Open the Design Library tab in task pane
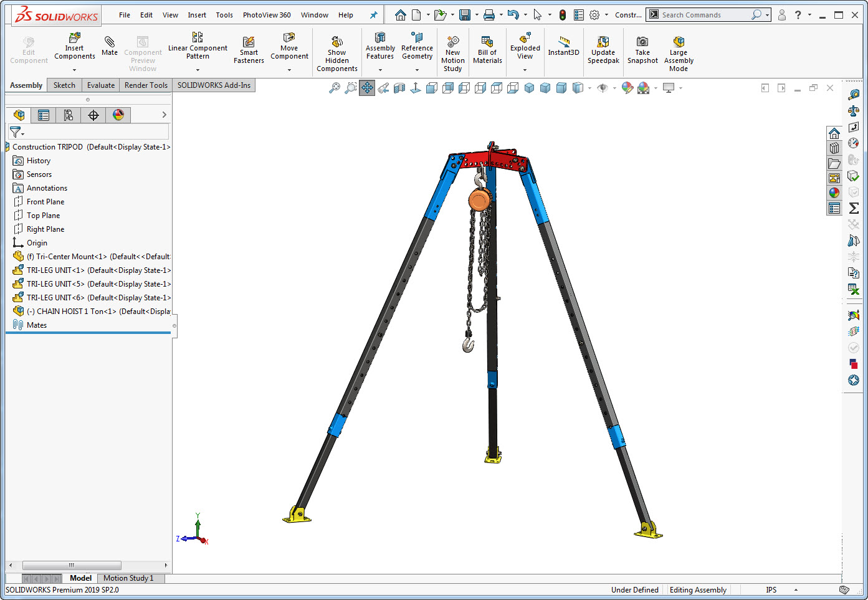The height and width of the screenshot is (600, 868). point(834,148)
